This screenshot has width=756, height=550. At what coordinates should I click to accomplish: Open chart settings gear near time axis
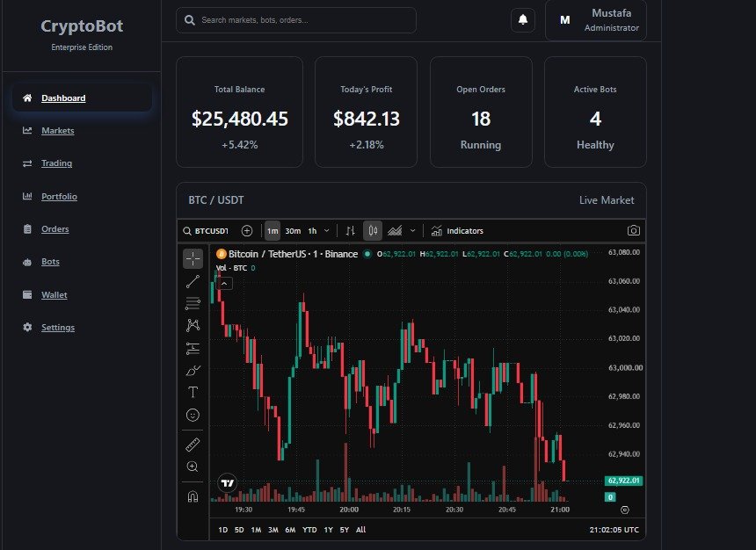[625, 510]
